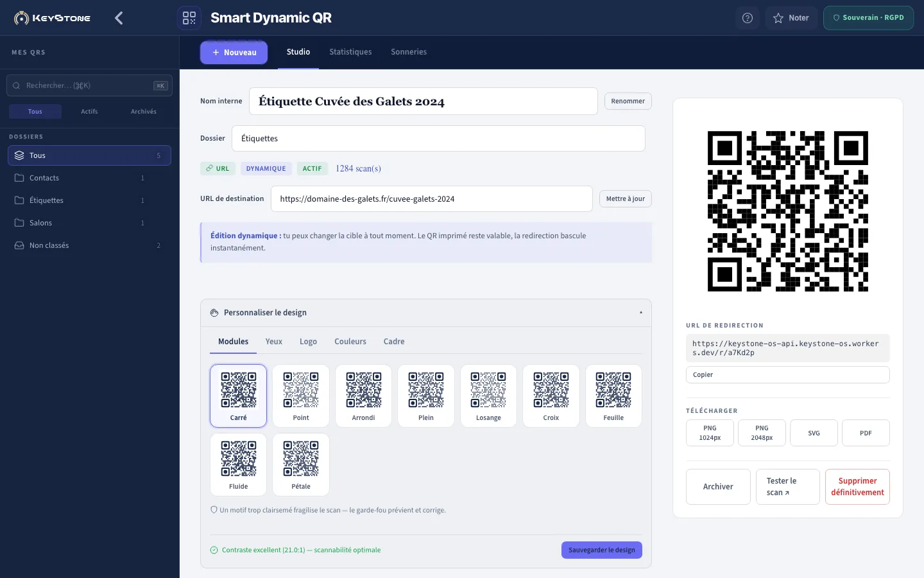The width and height of the screenshot is (924, 578).
Task: Switch to the Studio tab
Action: [x=298, y=52]
